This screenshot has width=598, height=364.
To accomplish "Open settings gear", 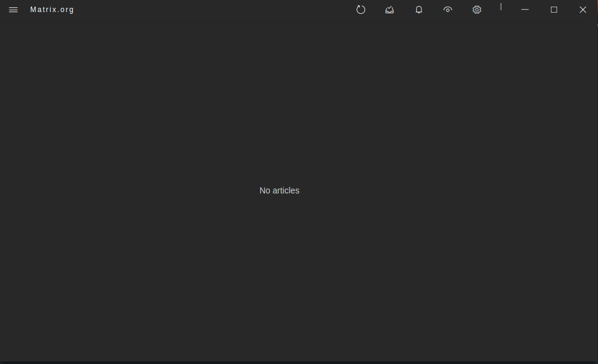I will pyautogui.click(x=477, y=10).
